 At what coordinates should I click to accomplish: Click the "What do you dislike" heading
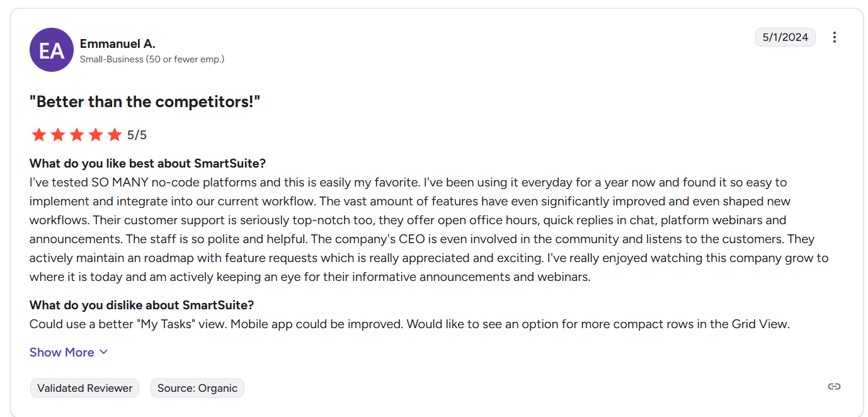click(142, 305)
